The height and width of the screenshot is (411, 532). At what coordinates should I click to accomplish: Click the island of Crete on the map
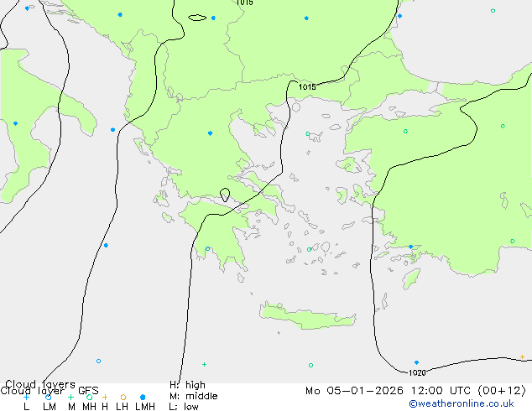307,316
